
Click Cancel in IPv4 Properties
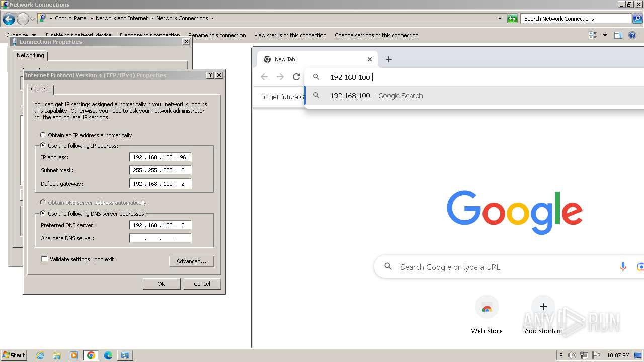coord(202,284)
